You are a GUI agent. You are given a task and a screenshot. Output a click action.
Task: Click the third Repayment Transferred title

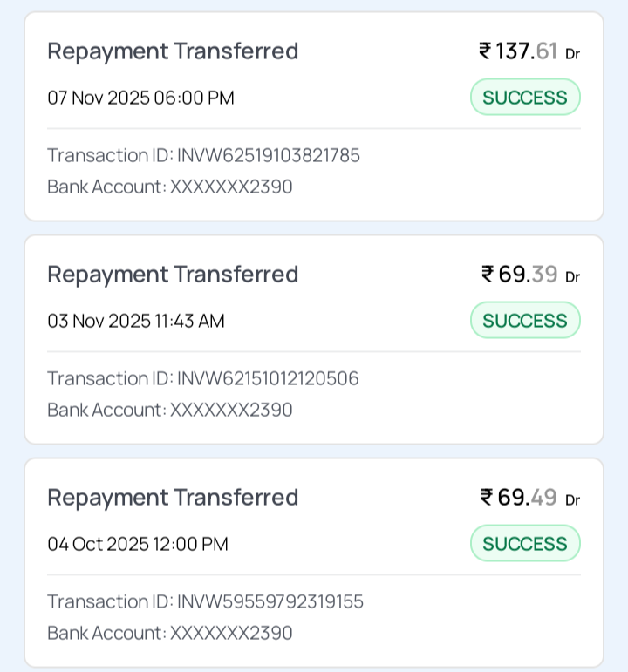[x=173, y=498]
